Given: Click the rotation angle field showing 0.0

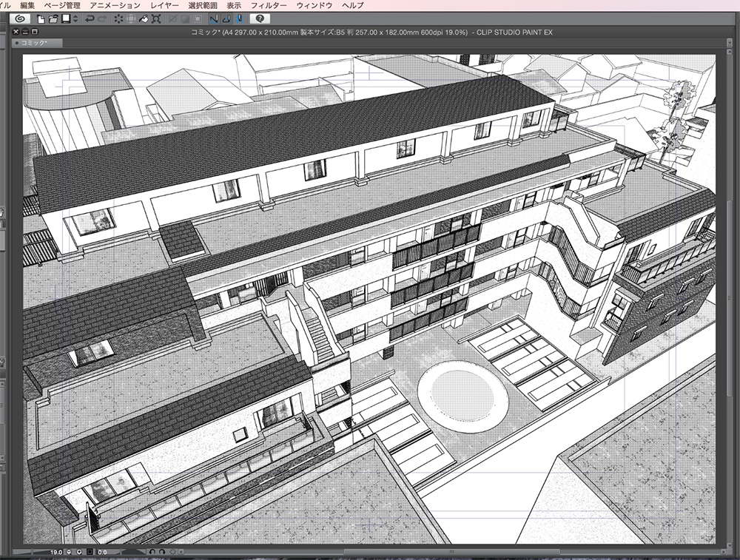Looking at the screenshot, I should (102, 551).
